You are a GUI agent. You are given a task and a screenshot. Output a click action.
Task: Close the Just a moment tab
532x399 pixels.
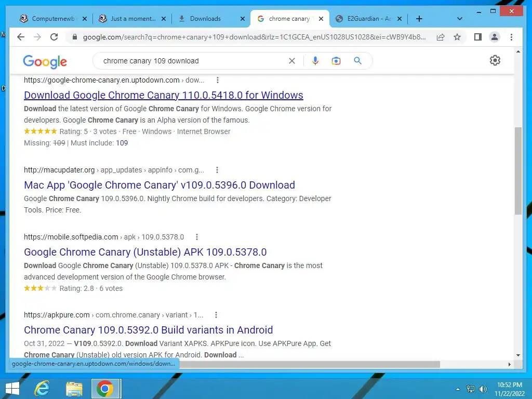pos(164,19)
